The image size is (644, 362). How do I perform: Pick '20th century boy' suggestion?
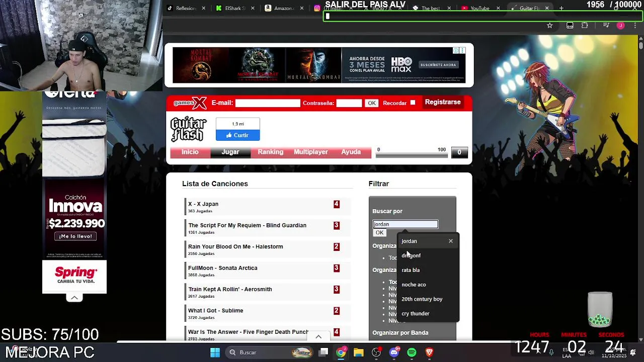428,299
